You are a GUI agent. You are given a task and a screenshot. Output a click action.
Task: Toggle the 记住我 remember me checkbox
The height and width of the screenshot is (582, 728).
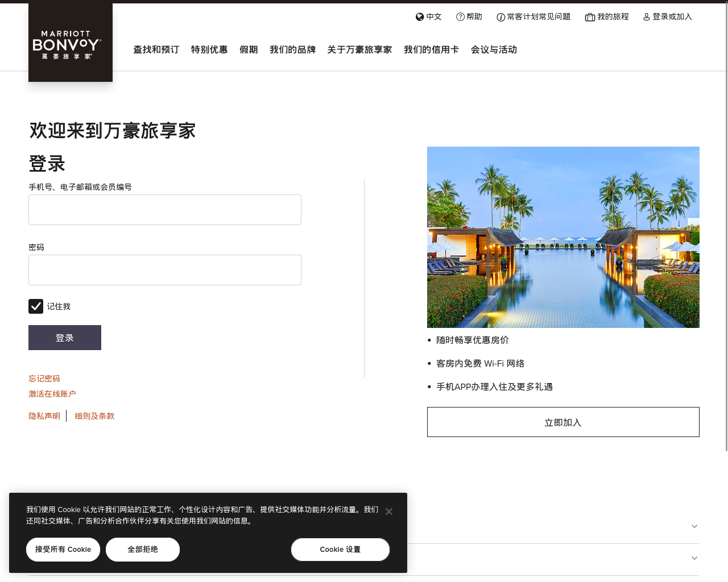tap(36, 306)
